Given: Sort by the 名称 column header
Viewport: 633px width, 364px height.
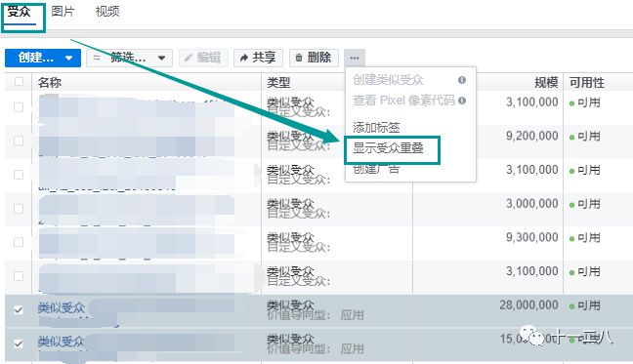Looking at the screenshot, I should 50,83.
